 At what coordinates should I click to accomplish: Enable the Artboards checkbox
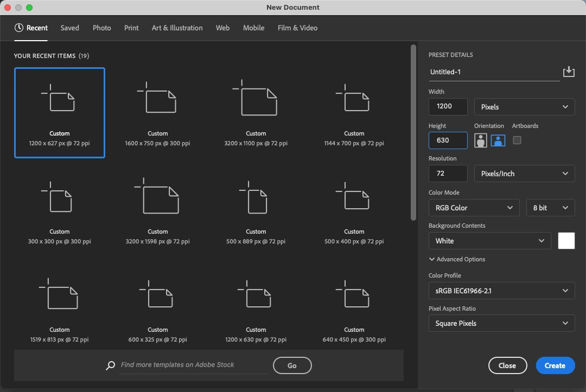click(x=517, y=140)
